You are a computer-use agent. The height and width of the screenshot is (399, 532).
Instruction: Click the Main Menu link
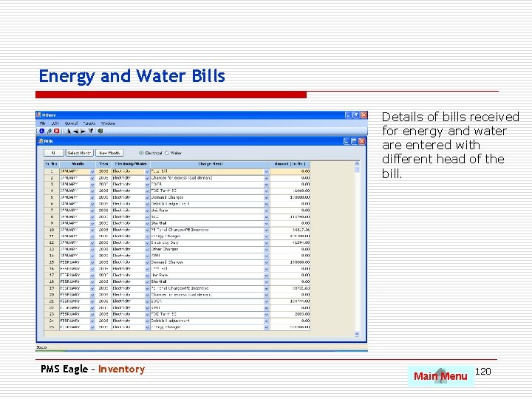point(440,376)
